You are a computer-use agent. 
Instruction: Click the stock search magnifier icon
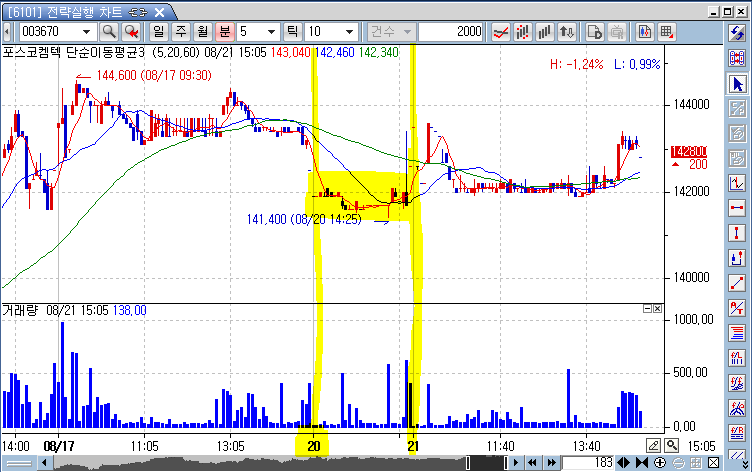(x=106, y=31)
